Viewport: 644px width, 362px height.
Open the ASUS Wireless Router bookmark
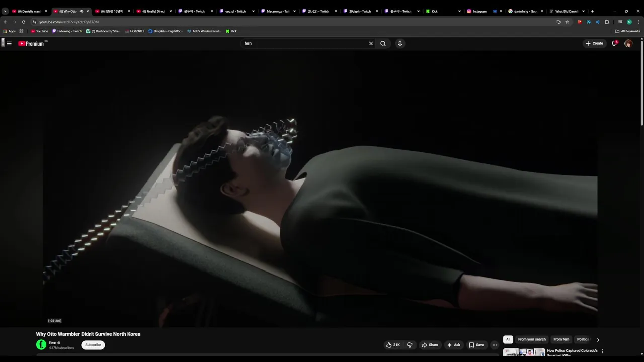(204, 31)
